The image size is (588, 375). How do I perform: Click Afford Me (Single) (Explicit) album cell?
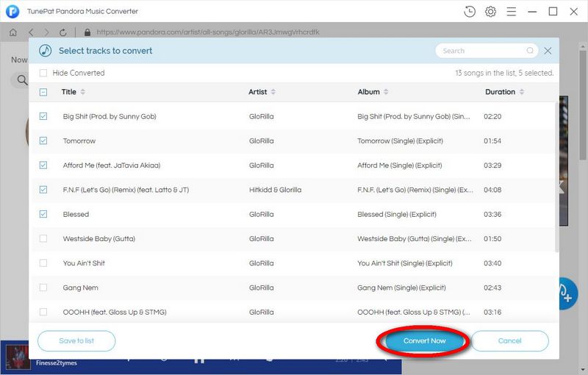[400, 165]
